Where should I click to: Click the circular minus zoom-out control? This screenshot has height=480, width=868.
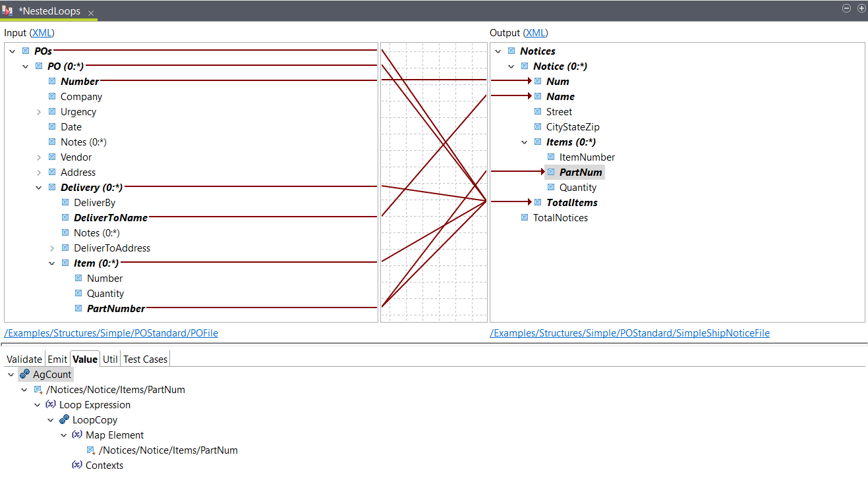tap(846, 8)
